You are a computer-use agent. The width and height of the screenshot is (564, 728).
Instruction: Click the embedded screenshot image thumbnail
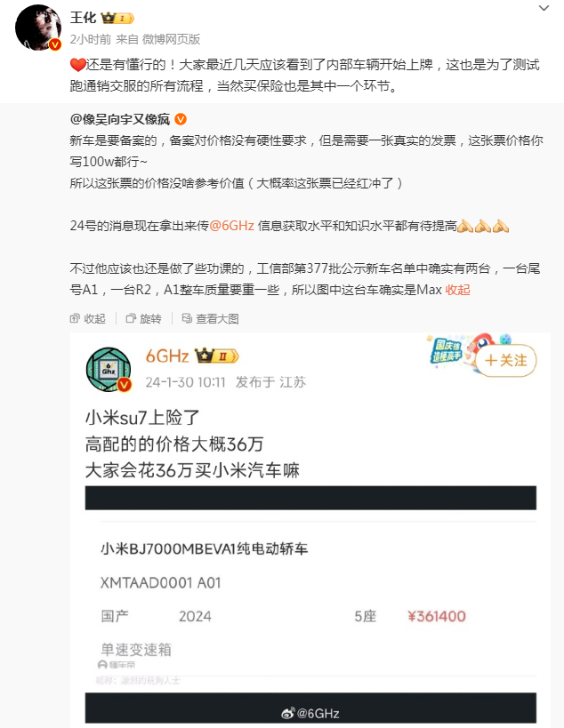[x=310, y=530]
